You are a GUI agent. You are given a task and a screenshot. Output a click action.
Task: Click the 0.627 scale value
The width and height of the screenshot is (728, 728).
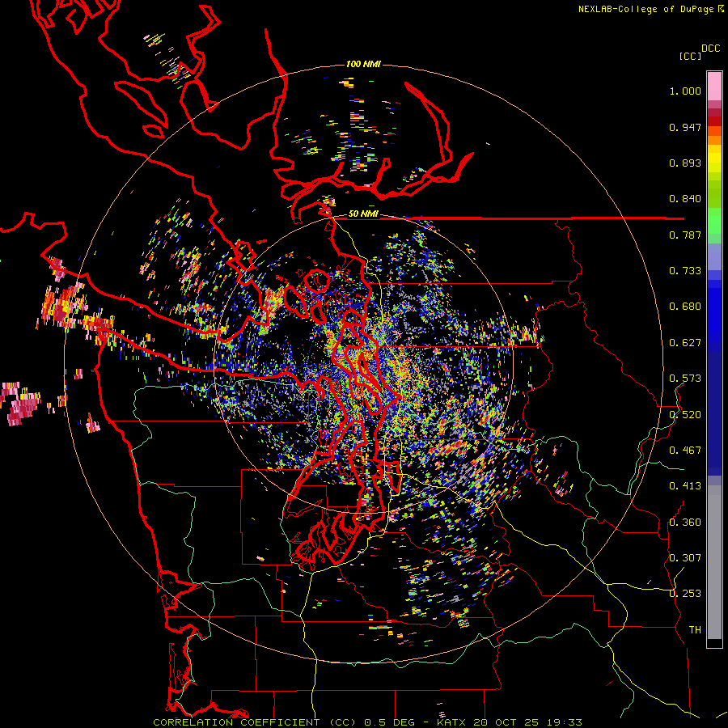[685, 343]
